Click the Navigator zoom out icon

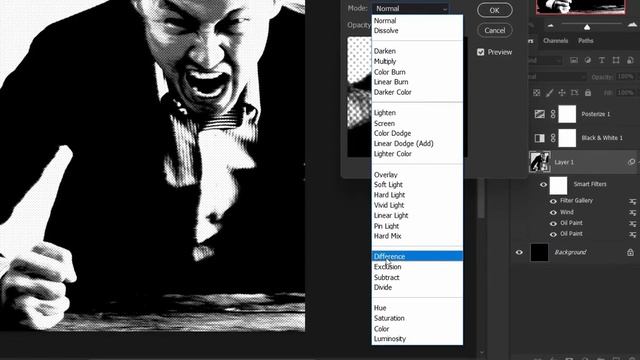click(x=551, y=26)
